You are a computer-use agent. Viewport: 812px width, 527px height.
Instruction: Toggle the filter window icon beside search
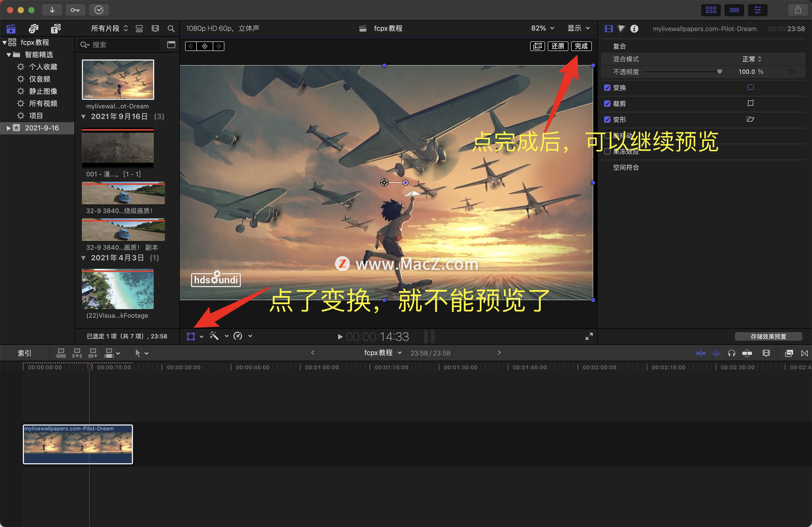tap(171, 45)
